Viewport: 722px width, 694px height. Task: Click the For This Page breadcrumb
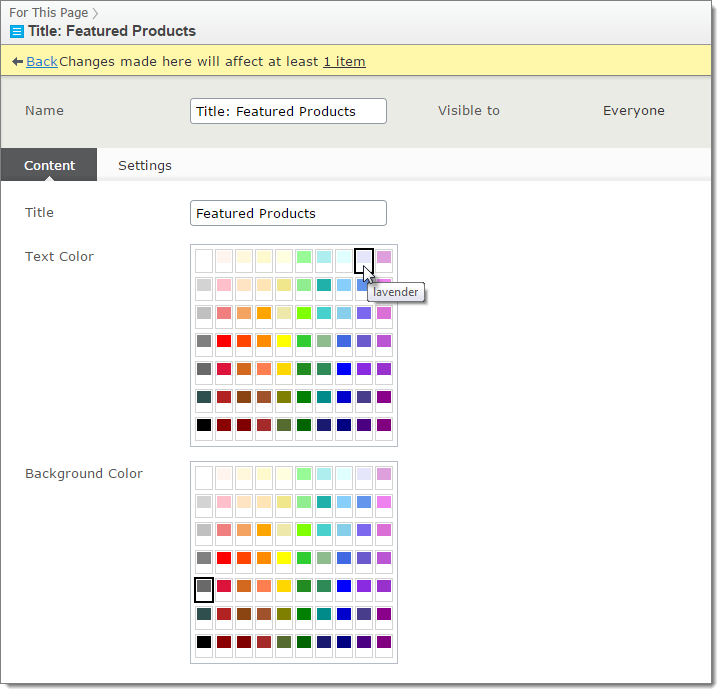[x=49, y=13]
